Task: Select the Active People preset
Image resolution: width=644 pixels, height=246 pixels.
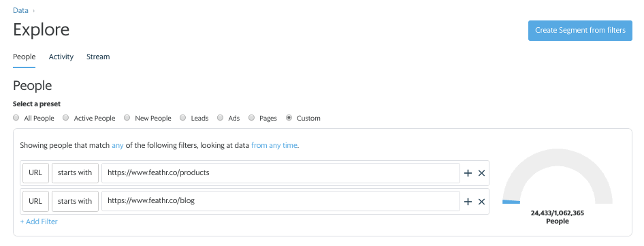Action: click(66, 118)
